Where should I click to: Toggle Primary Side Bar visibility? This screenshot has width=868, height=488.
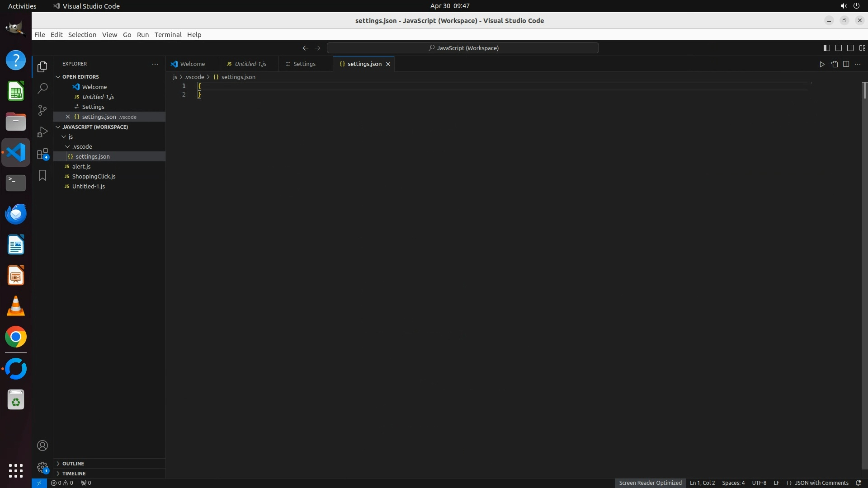click(826, 48)
